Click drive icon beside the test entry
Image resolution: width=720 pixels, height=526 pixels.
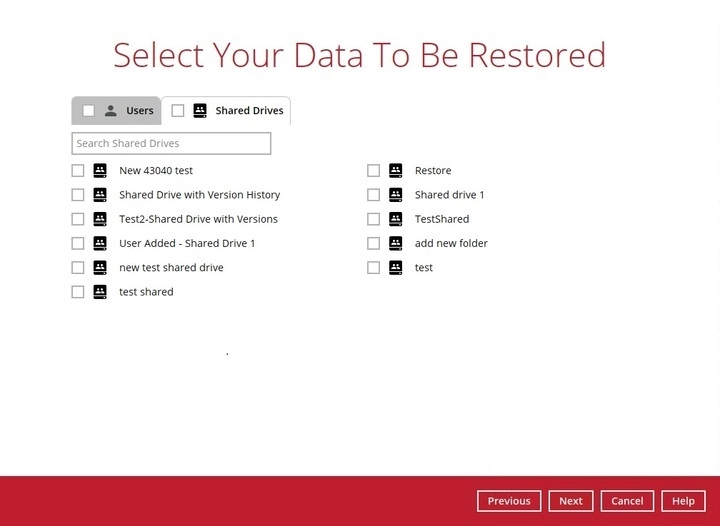click(395, 268)
